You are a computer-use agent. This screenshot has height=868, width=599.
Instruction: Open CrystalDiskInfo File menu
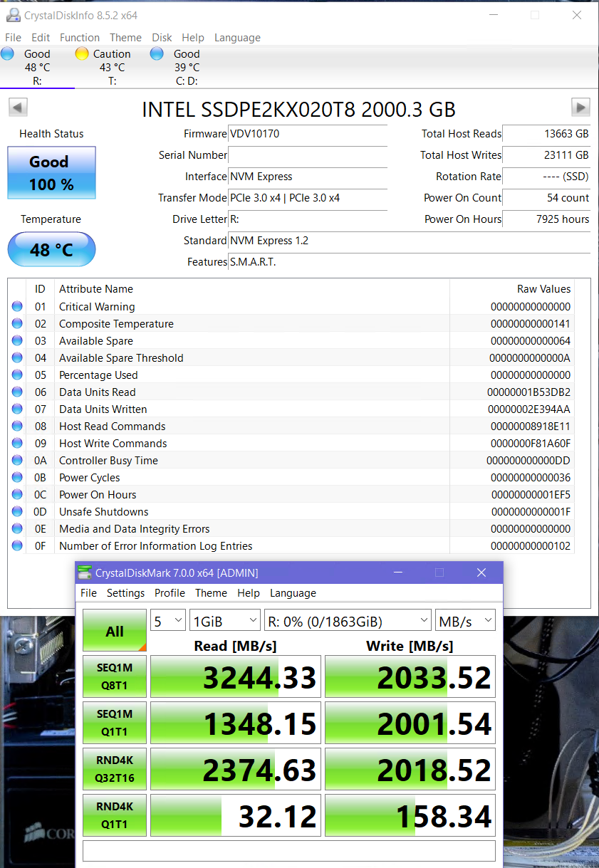(x=13, y=38)
